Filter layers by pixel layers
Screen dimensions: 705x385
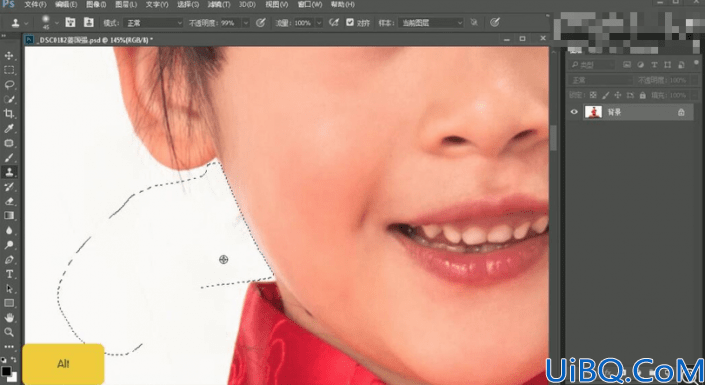coord(627,65)
